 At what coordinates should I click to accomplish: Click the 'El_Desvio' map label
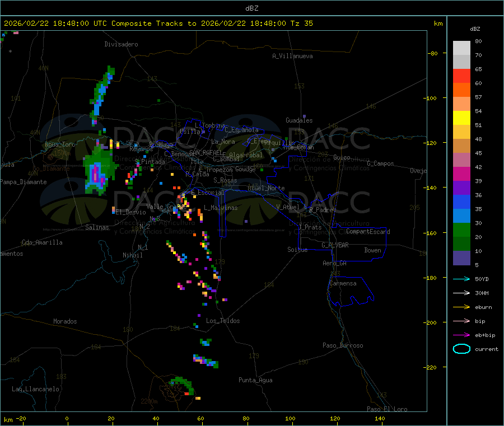[131, 212]
